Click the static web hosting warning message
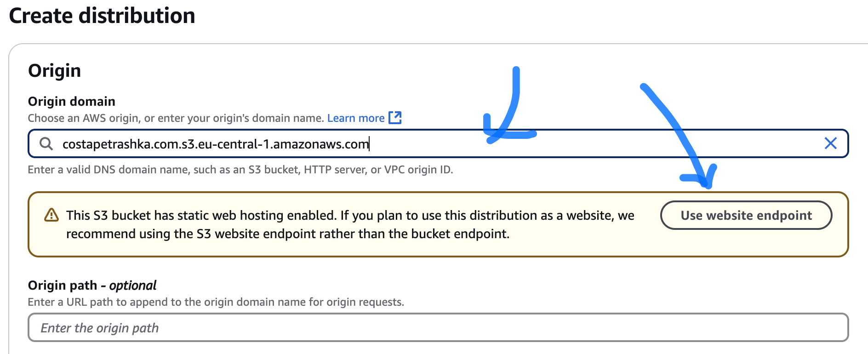The width and height of the screenshot is (868, 354). point(349,224)
